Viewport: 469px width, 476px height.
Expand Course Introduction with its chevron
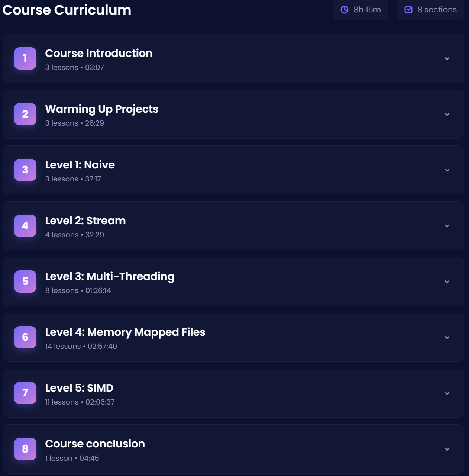pos(447,58)
